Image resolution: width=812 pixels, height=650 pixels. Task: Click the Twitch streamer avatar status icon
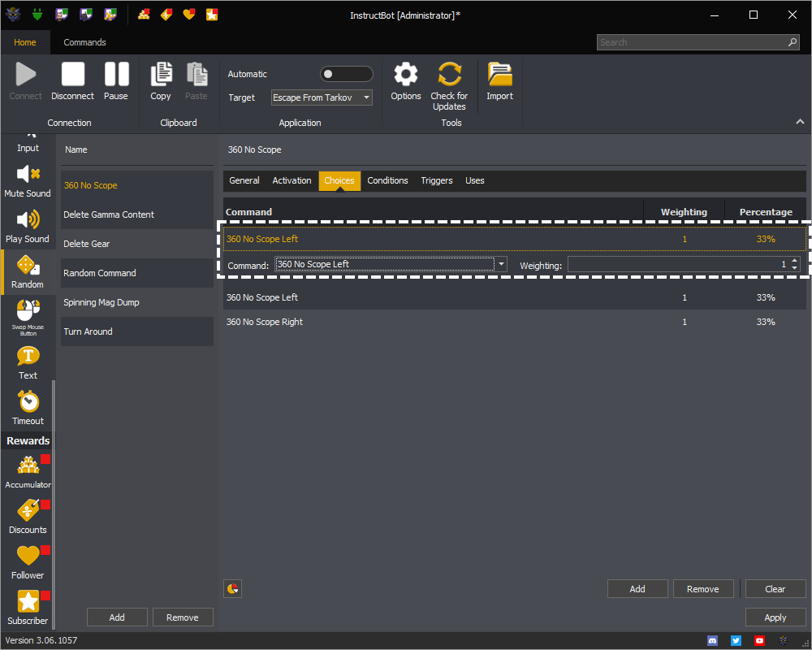click(x=62, y=14)
